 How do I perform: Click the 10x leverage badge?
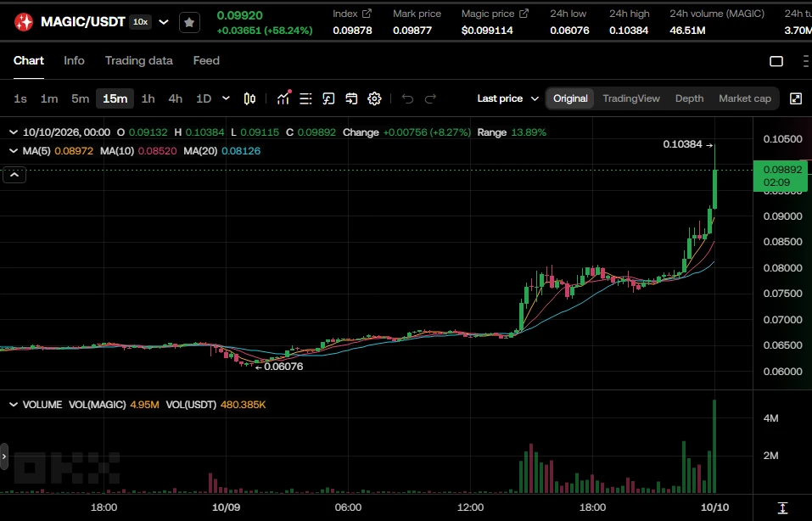(140, 22)
